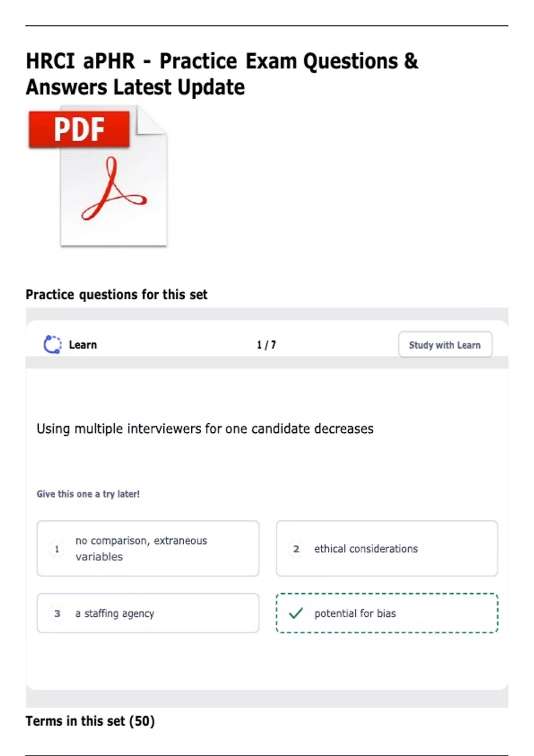534x756 pixels.
Task: Click the green checkmark icon
Action: point(296,613)
